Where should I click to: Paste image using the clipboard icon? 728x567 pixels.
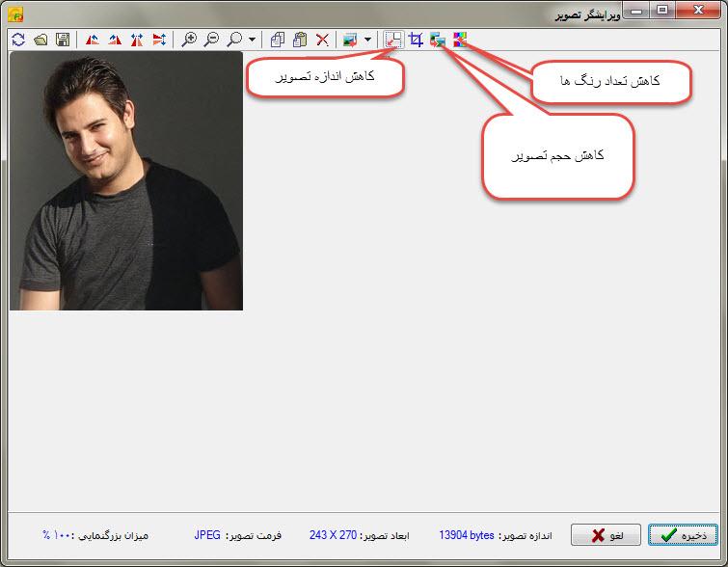[300, 40]
